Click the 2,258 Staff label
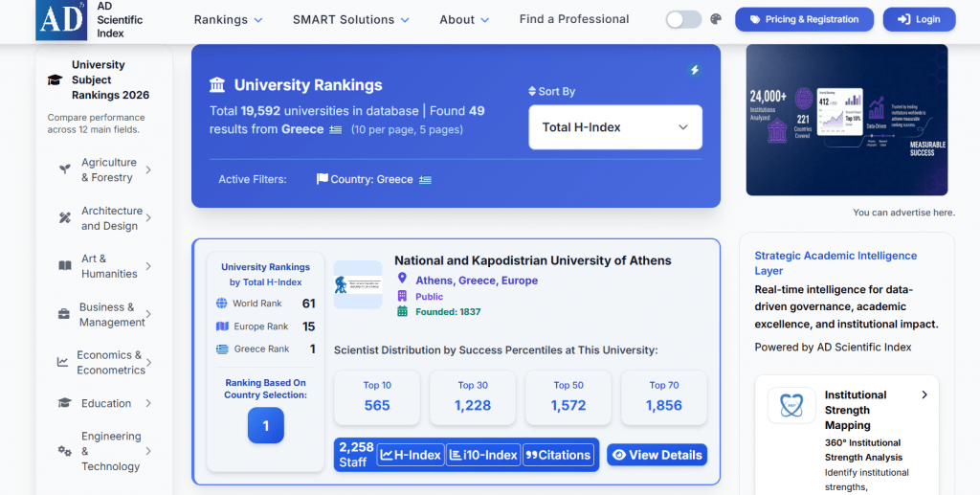The height and width of the screenshot is (495, 980). point(356,455)
